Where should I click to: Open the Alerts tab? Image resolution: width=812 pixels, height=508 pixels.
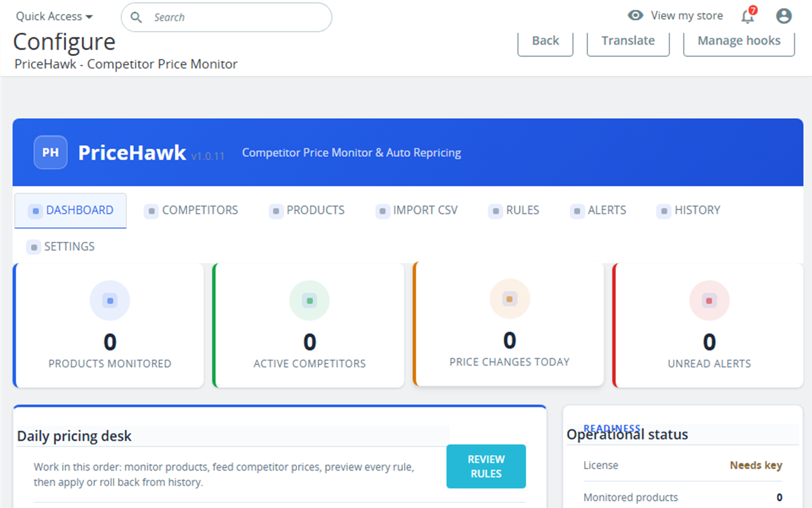598,211
